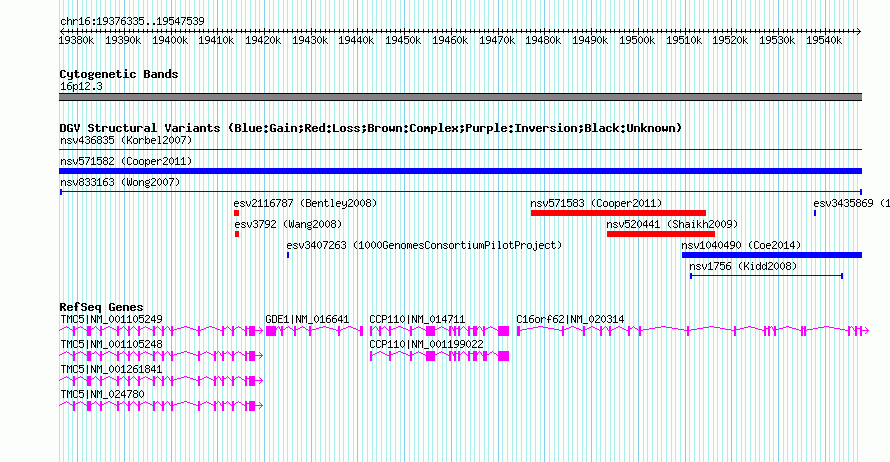This screenshot has height=462, width=890.
Task: Select the TMC5 NM_001105248 gene model glyph
Action: tap(161, 356)
